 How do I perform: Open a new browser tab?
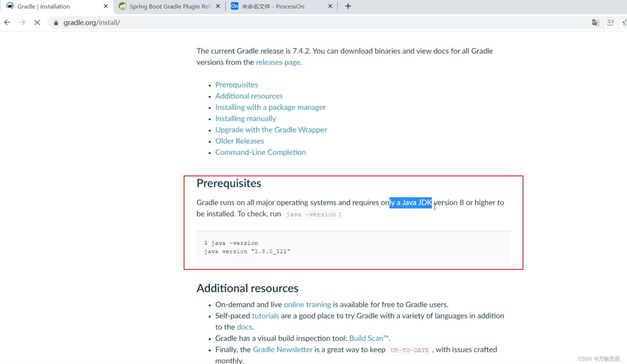348,6
